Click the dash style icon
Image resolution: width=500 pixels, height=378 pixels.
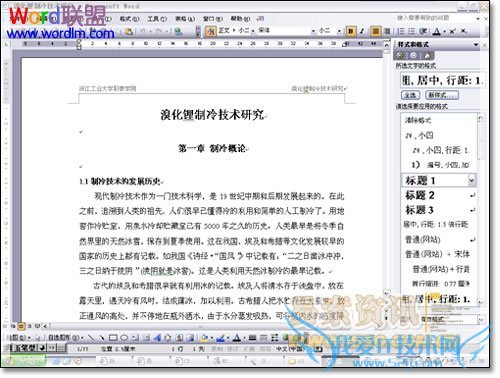pos(263,338)
